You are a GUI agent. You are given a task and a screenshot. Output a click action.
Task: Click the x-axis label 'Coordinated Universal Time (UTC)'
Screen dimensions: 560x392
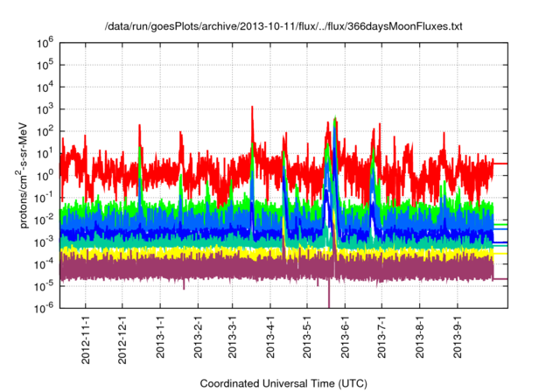pos(283,384)
